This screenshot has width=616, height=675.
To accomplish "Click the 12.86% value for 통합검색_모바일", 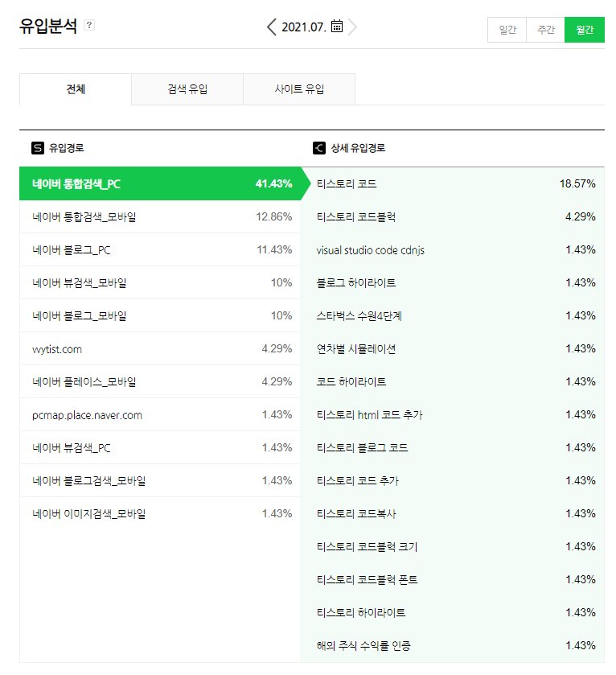I will [274, 217].
